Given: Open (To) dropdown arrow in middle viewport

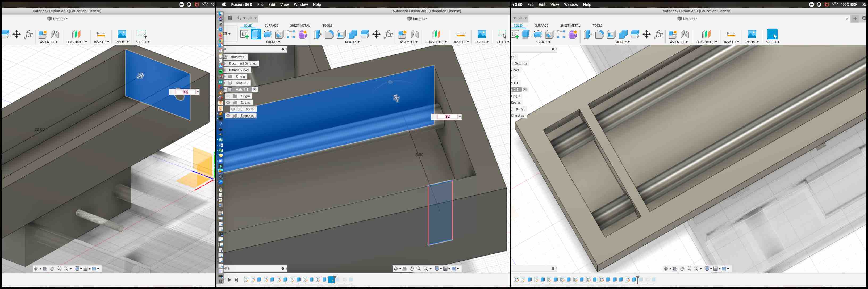Looking at the screenshot, I should tap(460, 117).
